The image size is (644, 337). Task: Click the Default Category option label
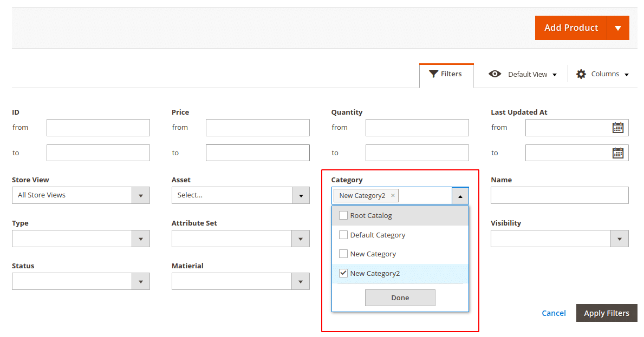coord(378,235)
